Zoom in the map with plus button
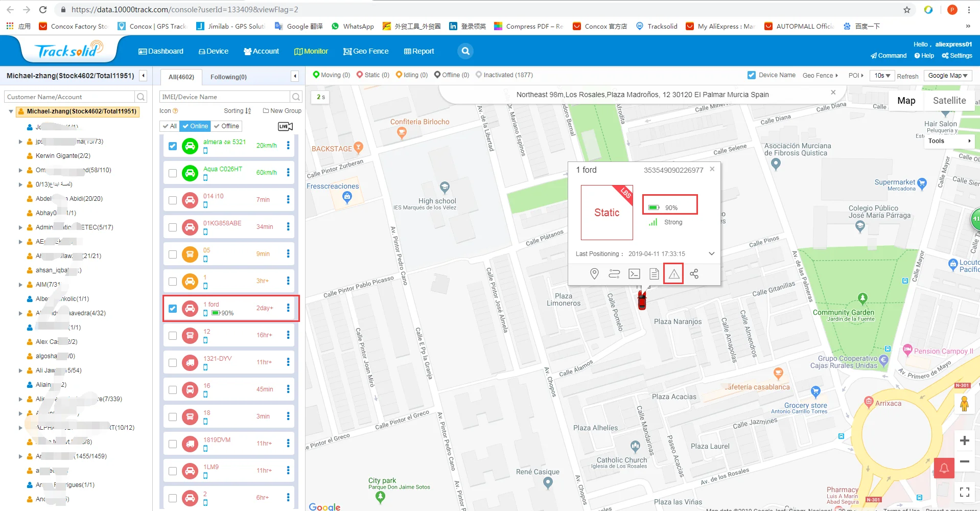This screenshot has width=980, height=511. [964, 440]
